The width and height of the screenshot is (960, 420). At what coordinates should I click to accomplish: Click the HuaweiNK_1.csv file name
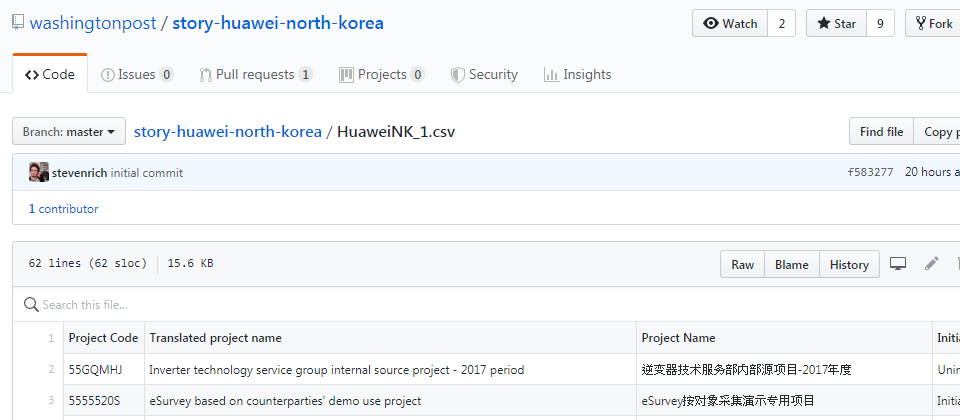(396, 132)
